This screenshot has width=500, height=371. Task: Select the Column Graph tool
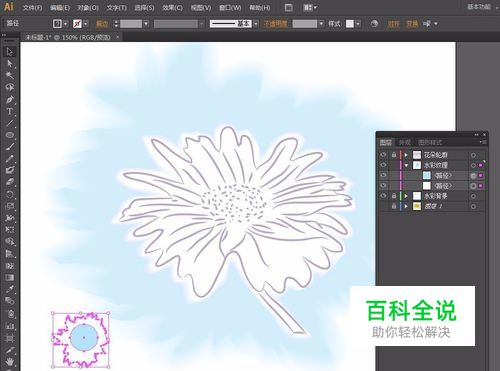click(x=10, y=325)
